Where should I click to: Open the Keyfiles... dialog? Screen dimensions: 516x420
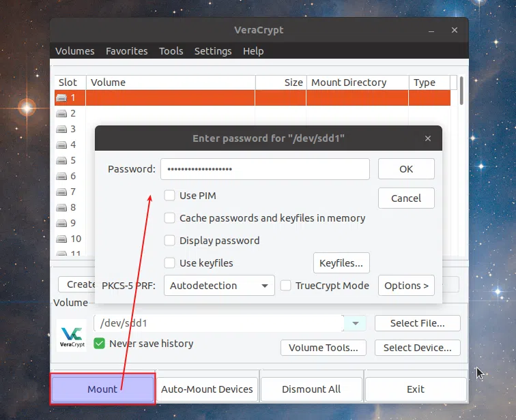point(341,263)
